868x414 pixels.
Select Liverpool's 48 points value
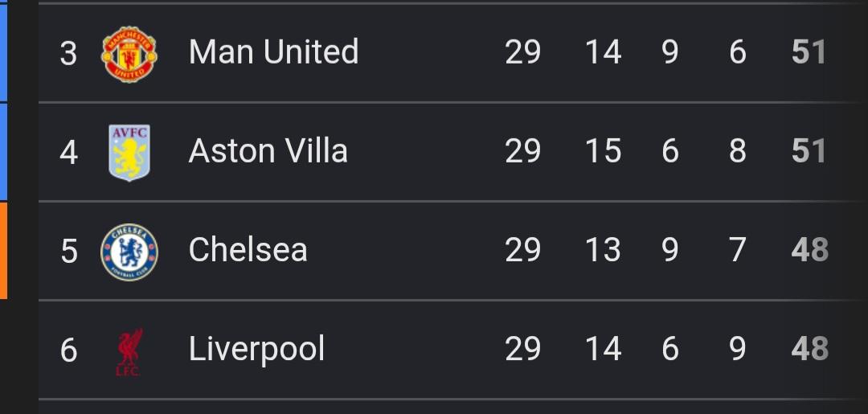click(x=810, y=349)
